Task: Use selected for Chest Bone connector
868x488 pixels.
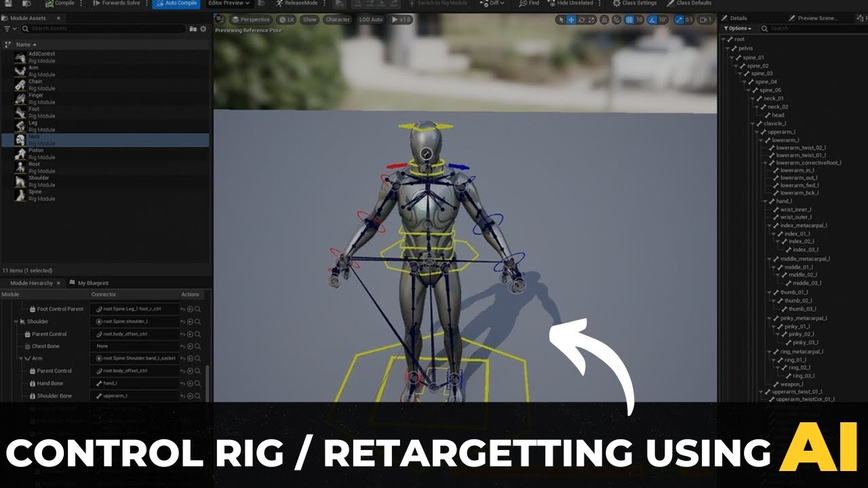Action: 191,346
